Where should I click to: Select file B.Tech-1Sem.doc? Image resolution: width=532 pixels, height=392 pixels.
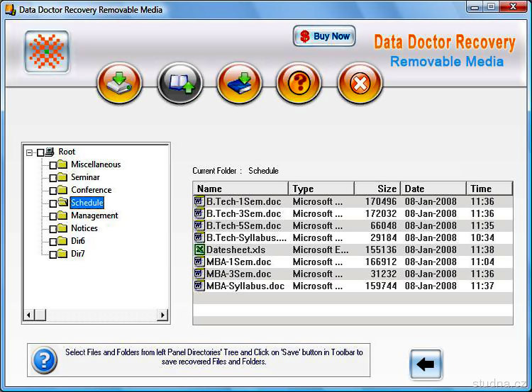coord(353,201)
